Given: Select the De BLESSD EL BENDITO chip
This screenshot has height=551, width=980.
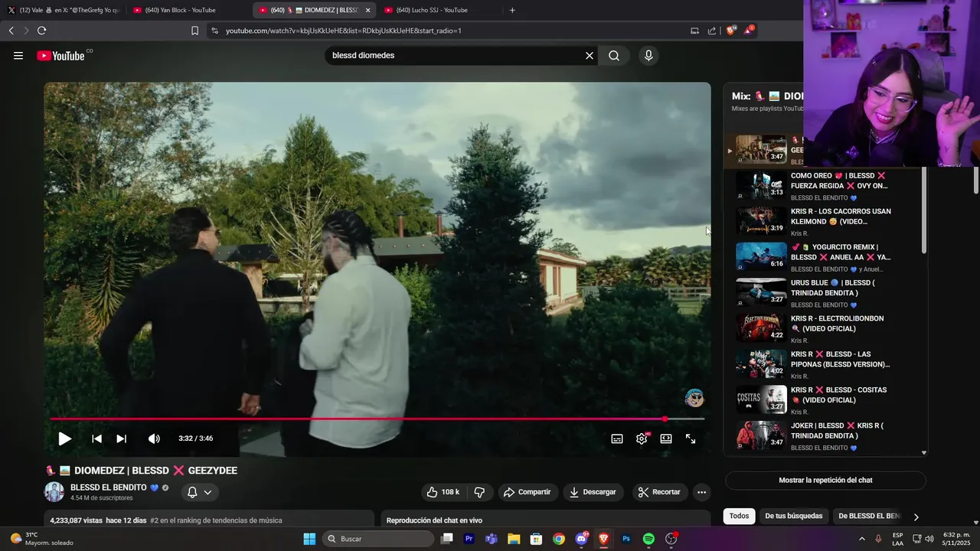Looking at the screenshot, I should [870, 516].
